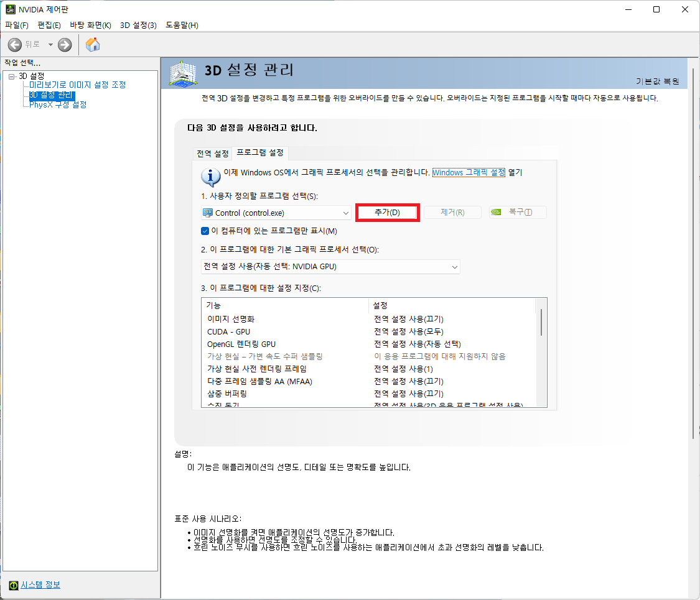Select 다중 프레임 샘플링 AA (MFAA) row
The image size is (700, 600).
368,381
